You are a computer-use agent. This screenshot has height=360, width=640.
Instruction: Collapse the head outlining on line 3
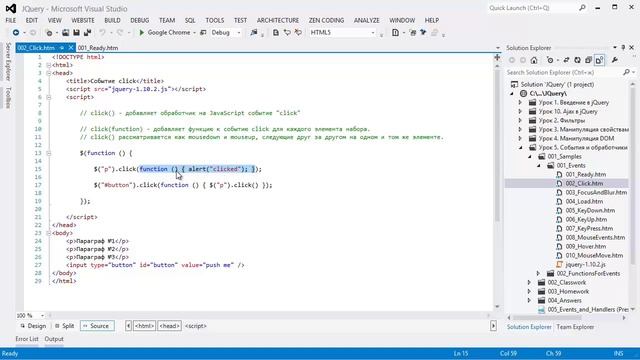(x=49, y=73)
